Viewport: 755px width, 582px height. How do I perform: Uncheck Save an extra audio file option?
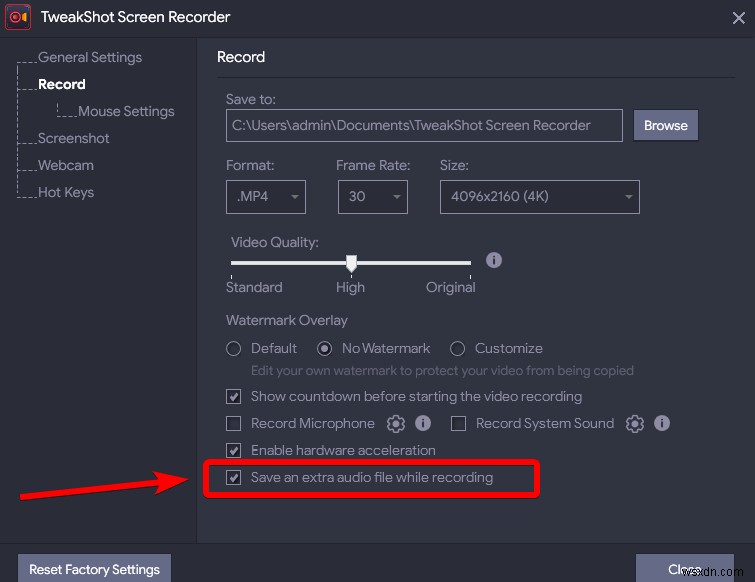[x=234, y=478]
